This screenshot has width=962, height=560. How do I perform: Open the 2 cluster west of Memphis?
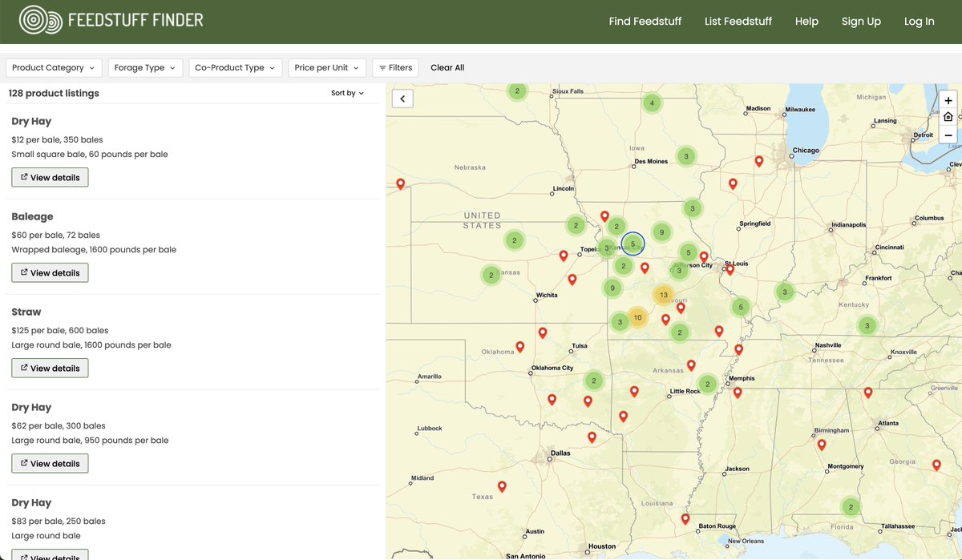[707, 385]
